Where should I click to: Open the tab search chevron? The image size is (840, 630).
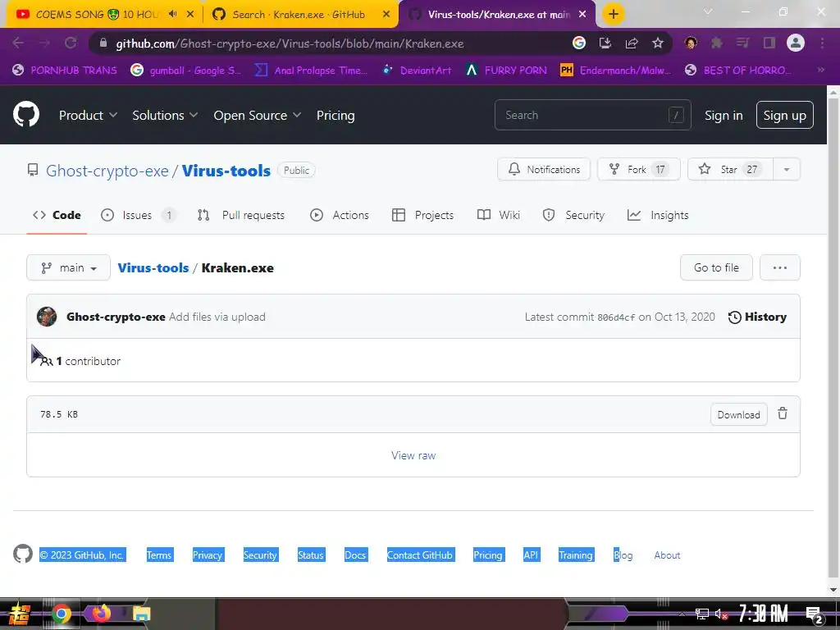[708, 11]
